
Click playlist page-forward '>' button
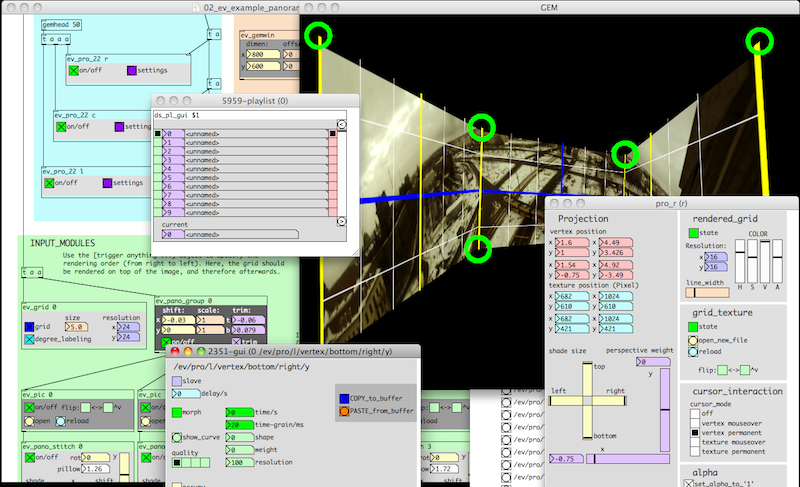(341, 221)
